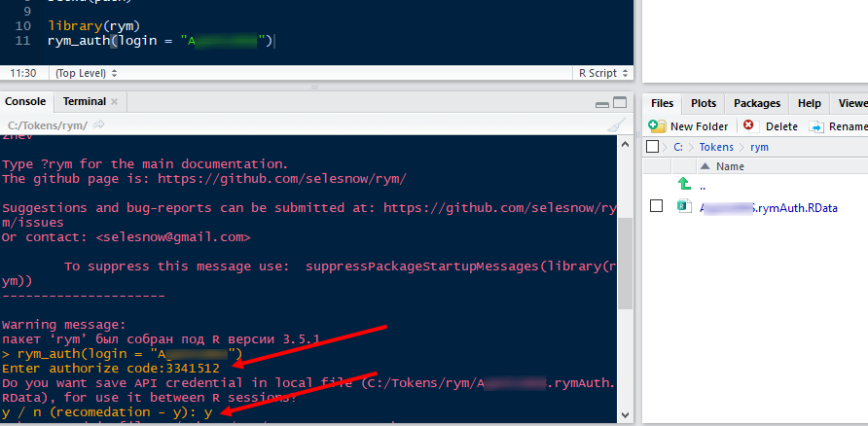Click the view working directory arrow icon
The height and width of the screenshot is (426, 868).
(99, 125)
